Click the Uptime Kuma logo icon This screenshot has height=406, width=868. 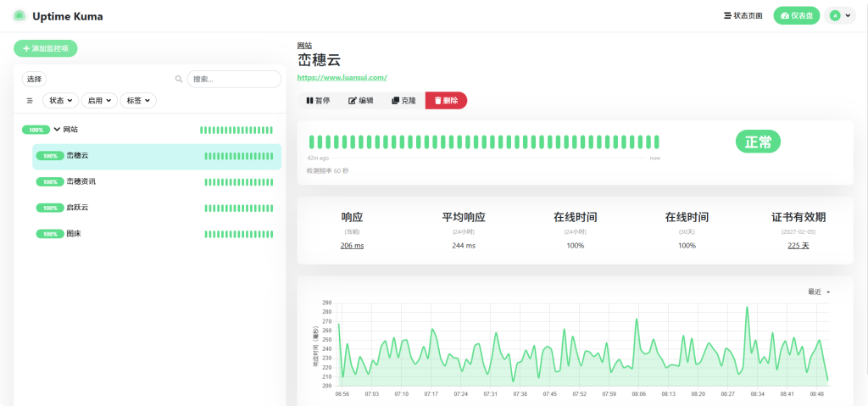[x=19, y=16]
